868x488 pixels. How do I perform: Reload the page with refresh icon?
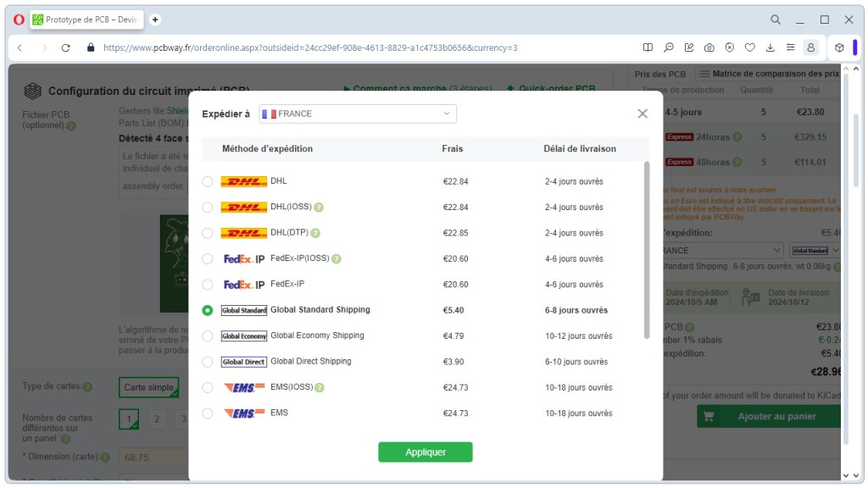point(66,47)
